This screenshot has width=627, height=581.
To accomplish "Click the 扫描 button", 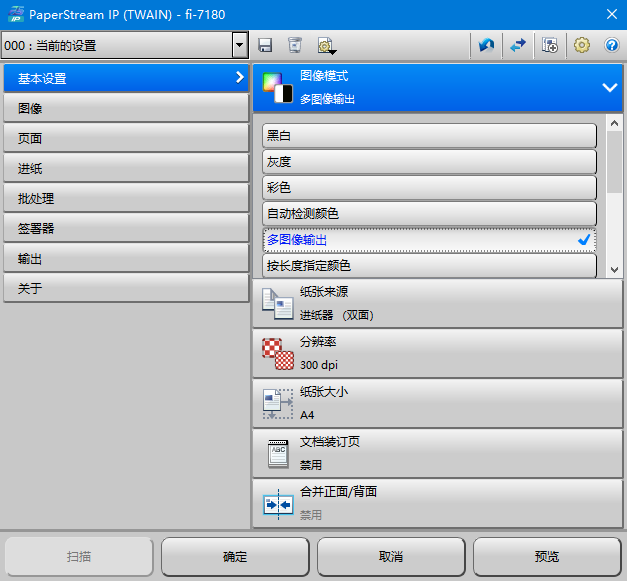I will pos(79,557).
